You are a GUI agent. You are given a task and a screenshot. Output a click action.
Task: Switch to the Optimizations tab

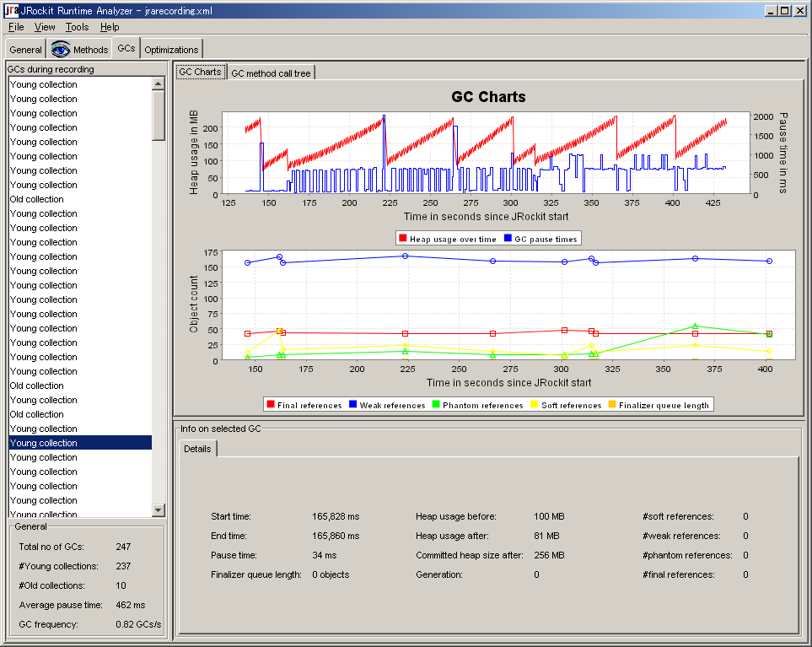point(171,50)
